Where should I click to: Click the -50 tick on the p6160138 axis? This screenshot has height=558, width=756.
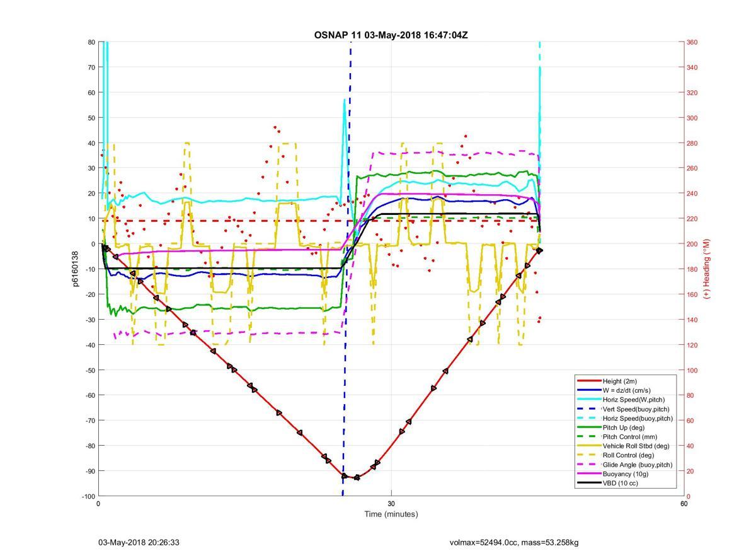89,370
